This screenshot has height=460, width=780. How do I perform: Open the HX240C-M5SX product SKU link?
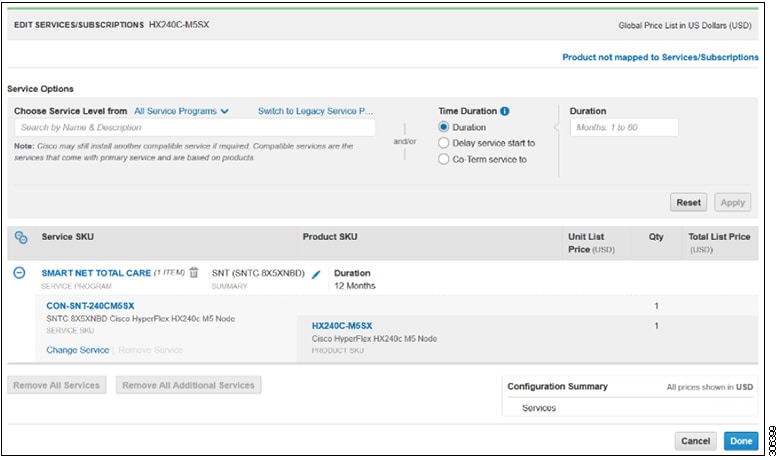342,326
